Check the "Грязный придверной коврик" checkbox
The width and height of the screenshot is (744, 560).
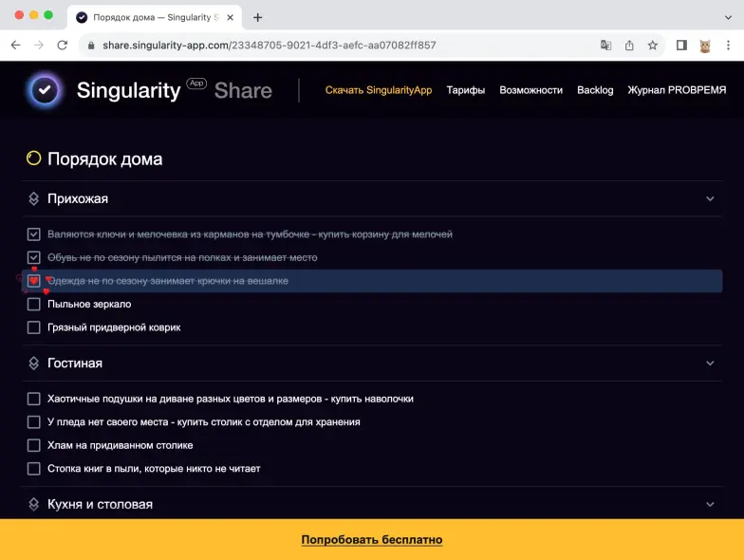34,327
